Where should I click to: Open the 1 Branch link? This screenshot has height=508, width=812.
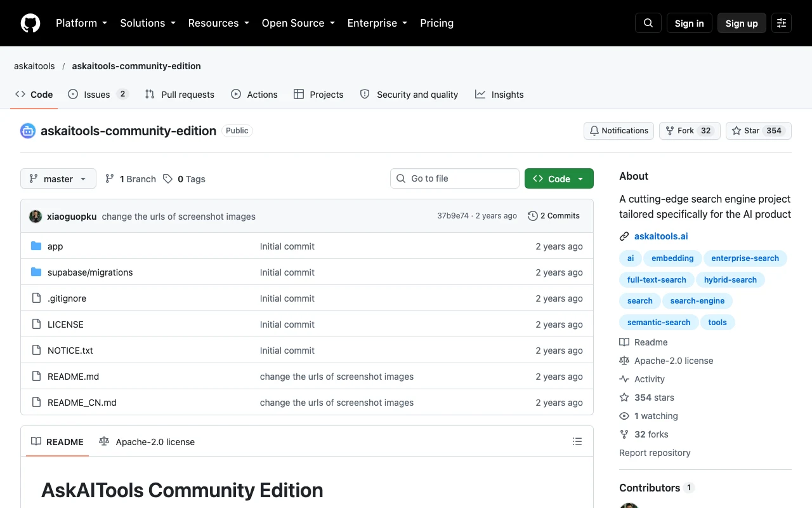(131, 179)
